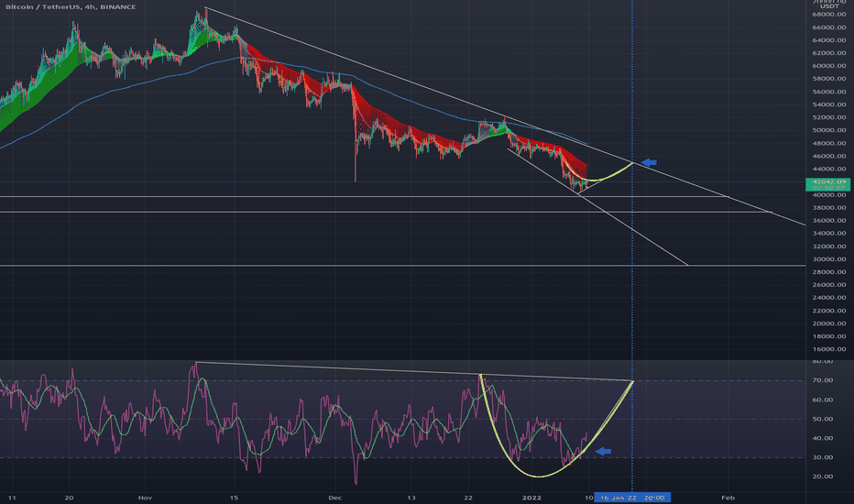854x504 pixels.
Task: Click the 44000.00 price axis label
Action: [x=829, y=169]
